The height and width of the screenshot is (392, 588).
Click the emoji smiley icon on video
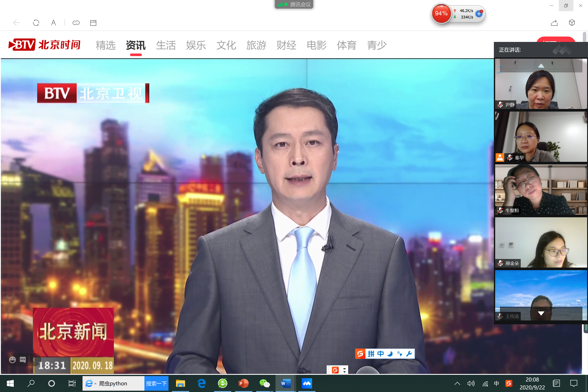pos(12,360)
